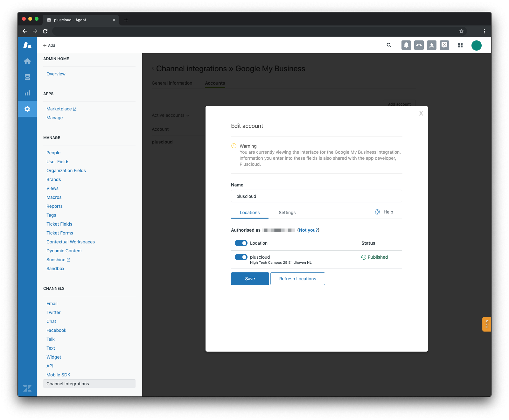
Task: Switch to the Settings tab in dialog
Action: [287, 213]
